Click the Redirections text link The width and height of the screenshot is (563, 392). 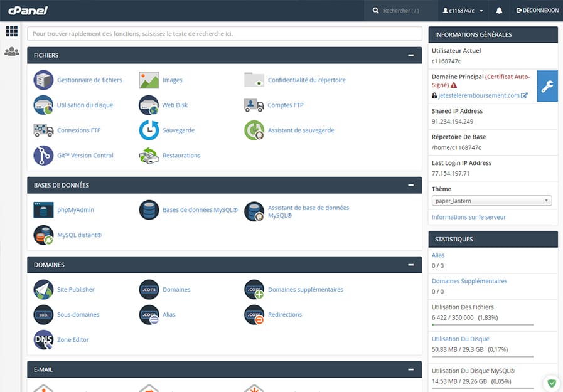[x=285, y=314]
